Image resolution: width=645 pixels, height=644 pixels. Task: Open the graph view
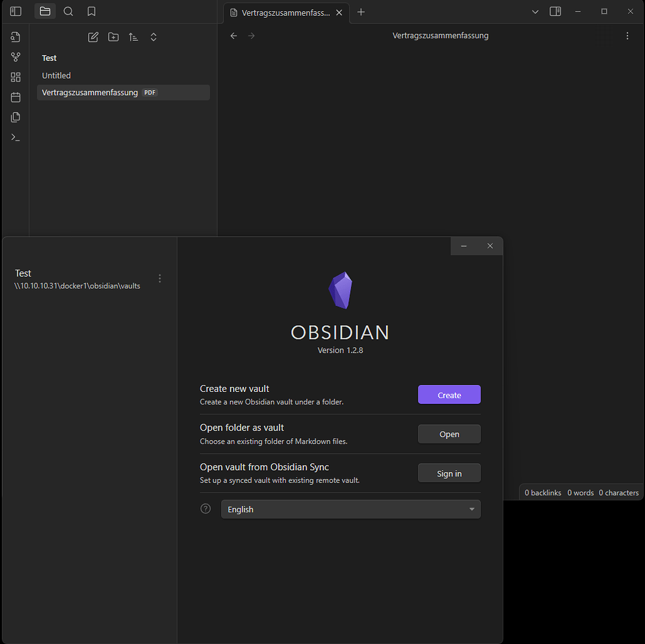click(x=15, y=57)
